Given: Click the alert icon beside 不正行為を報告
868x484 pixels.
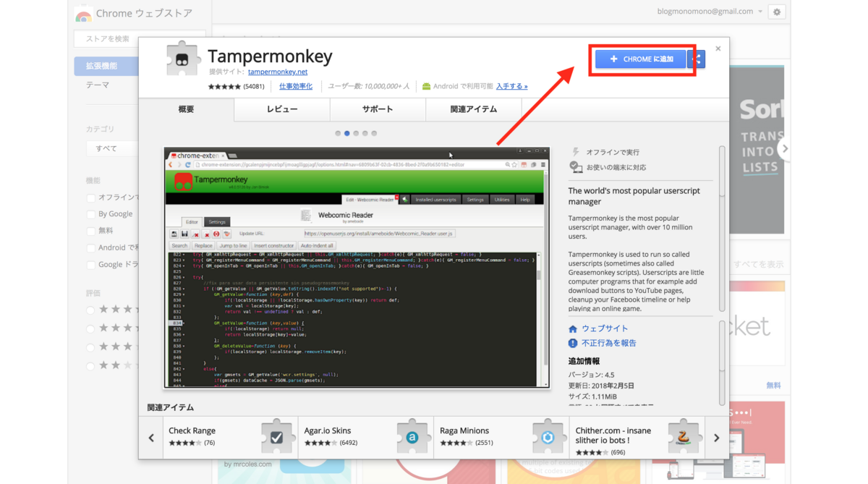Looking at the screenshot, I should point(573,343).
